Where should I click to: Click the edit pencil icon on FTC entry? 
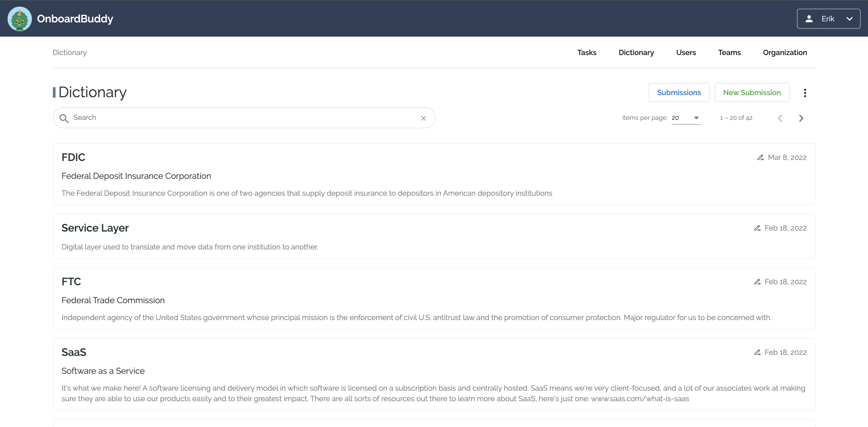coord(757,282)
